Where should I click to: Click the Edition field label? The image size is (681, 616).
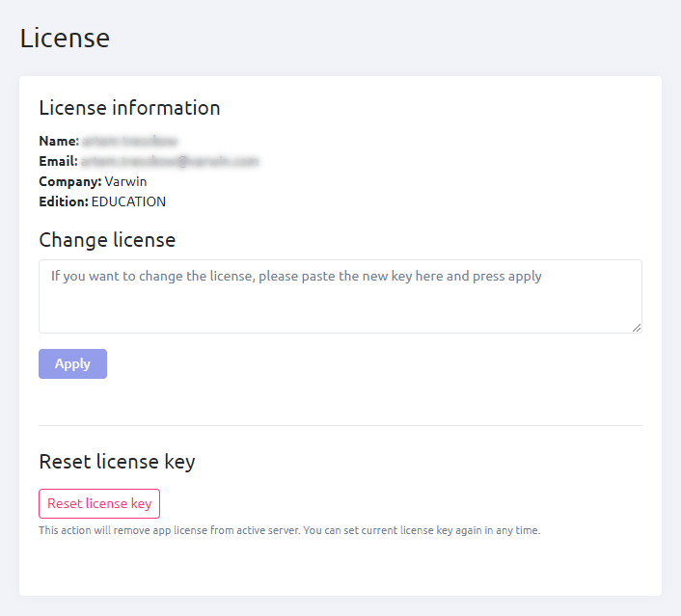click(64, 201)
